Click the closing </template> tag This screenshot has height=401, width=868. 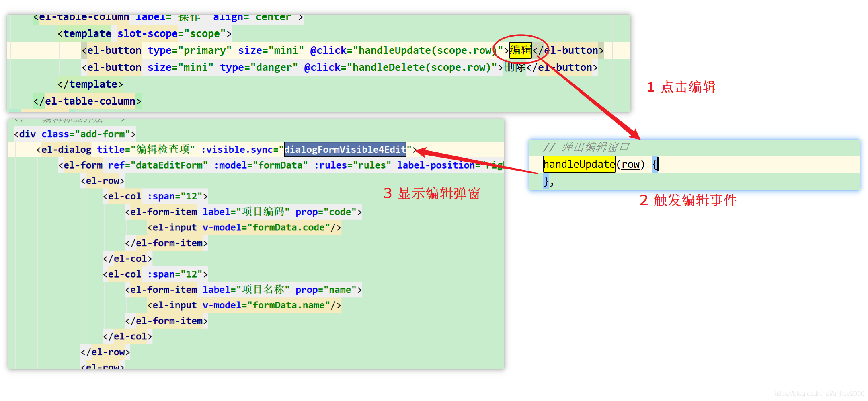(x=90, y=84)
